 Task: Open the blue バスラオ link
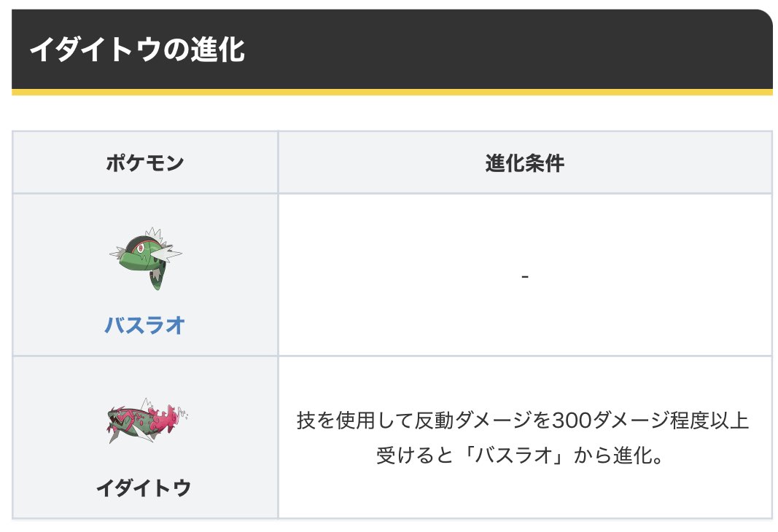click(x=145, y=325)
